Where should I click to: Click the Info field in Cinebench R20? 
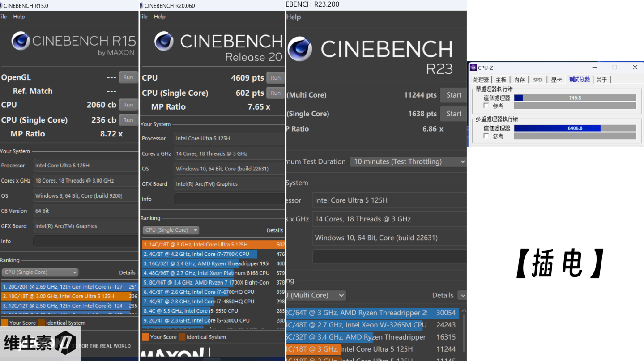[229, 199]
